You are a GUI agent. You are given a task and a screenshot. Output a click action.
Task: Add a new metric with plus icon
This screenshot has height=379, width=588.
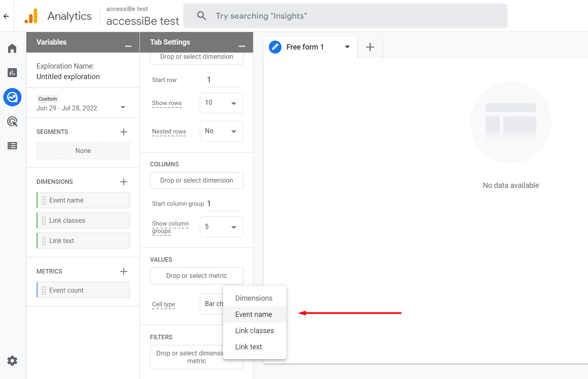pos(124,271)
